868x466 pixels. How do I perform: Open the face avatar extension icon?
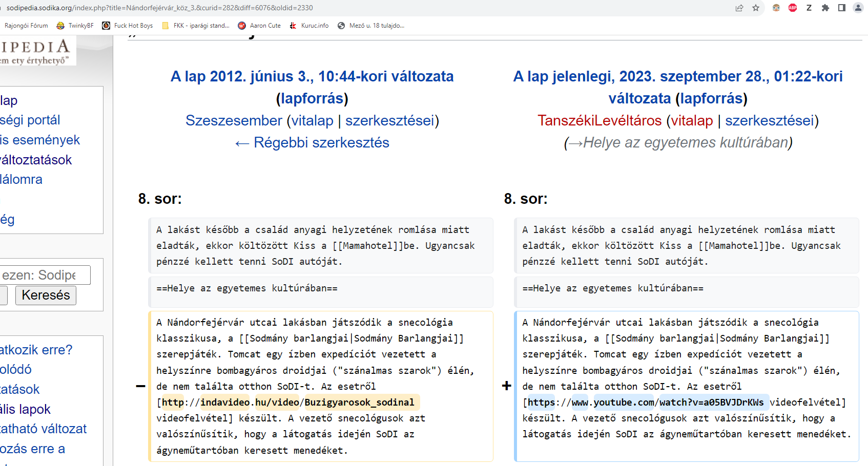[776, 8]
